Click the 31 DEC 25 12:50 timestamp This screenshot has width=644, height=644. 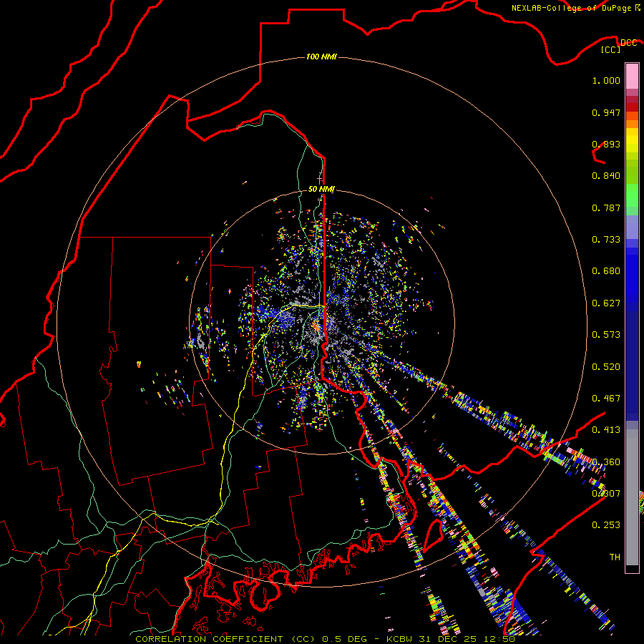pyautogui.click(x=467, y=639)
